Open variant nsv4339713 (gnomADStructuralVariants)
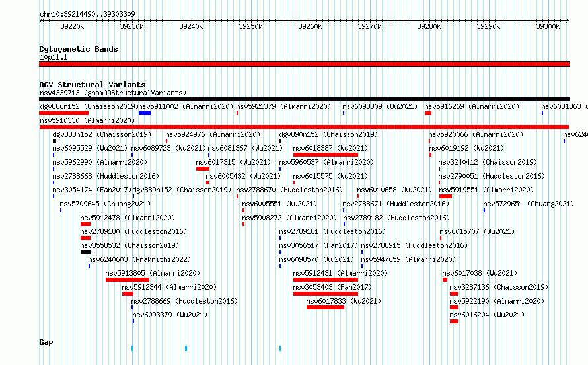The image size is (588, 365). [113, 93]
